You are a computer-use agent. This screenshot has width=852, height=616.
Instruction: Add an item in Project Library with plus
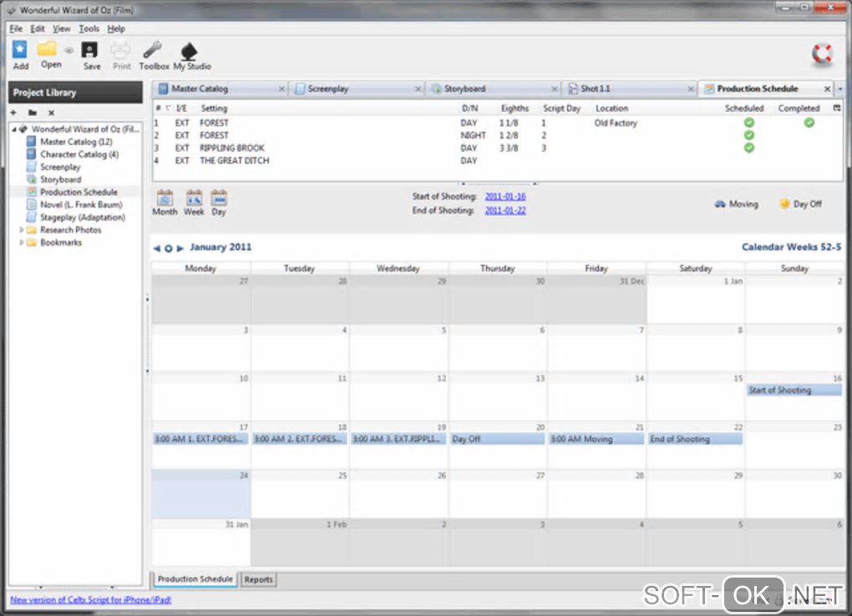click(x=13, y=113)
